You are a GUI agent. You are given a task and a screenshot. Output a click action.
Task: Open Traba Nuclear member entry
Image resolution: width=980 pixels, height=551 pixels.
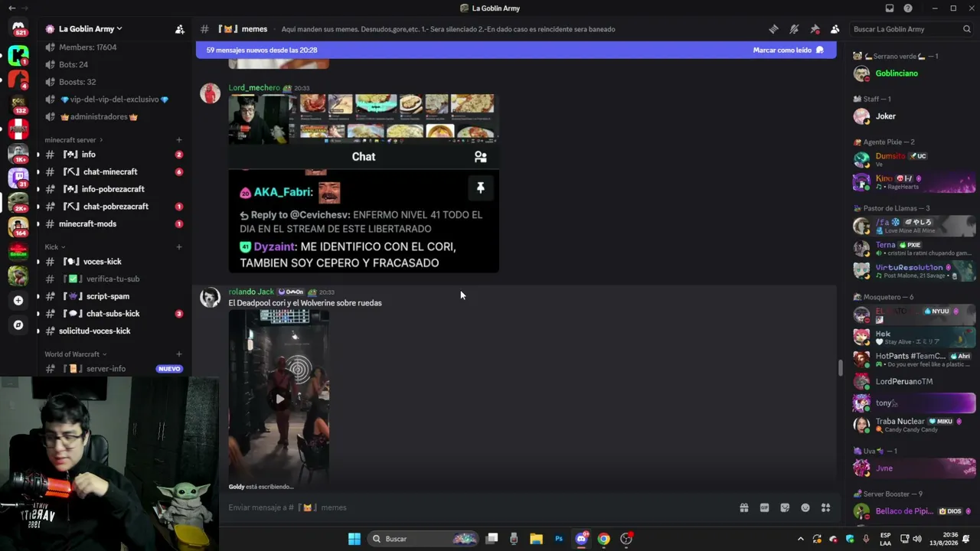914,425
